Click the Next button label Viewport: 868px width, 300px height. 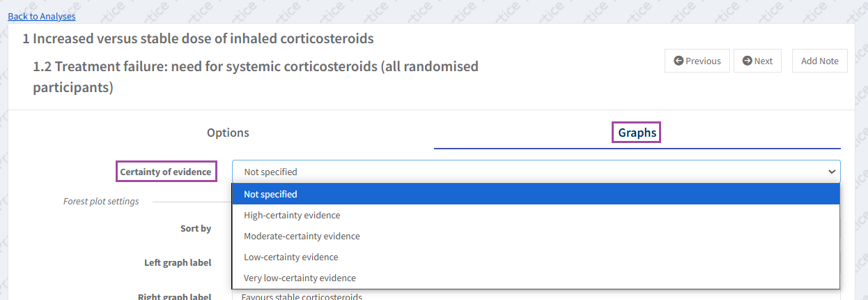tap(764, 61)
